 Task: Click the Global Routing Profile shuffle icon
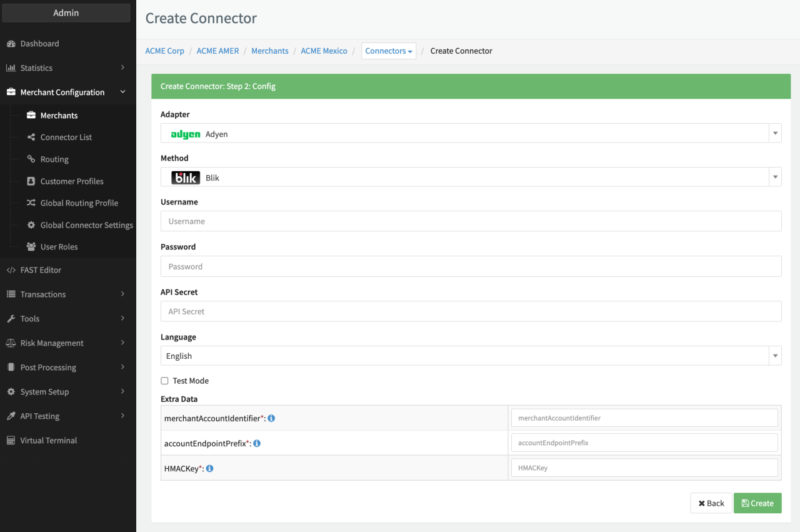point(31,203)
